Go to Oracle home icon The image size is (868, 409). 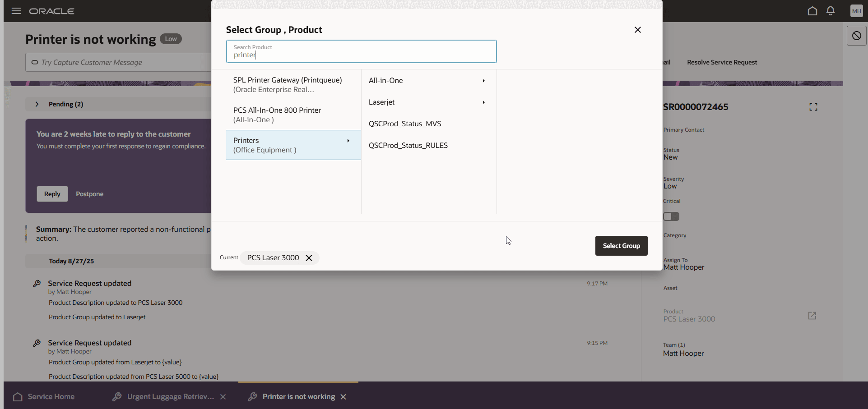[x=812, y=11]
